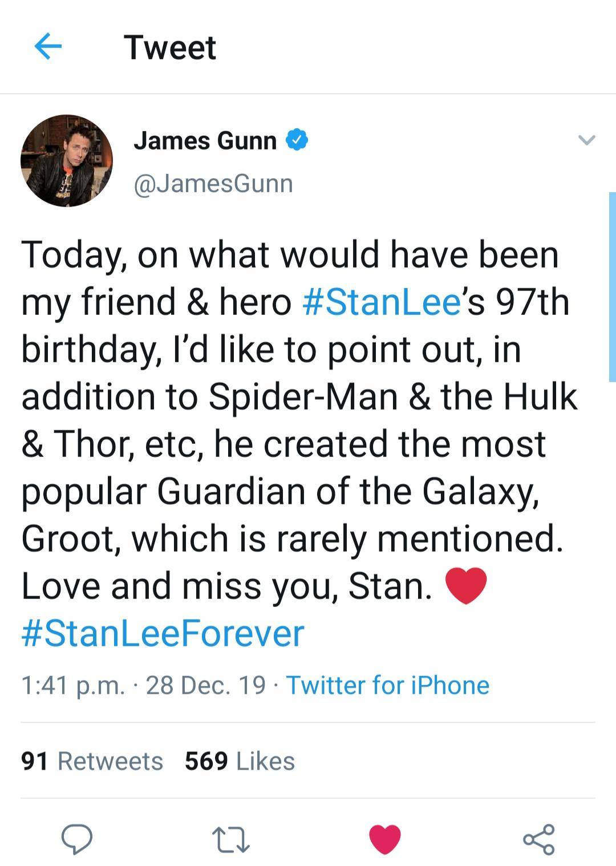
Task: Select the Tweet title in the header
Action: point(171,48)
